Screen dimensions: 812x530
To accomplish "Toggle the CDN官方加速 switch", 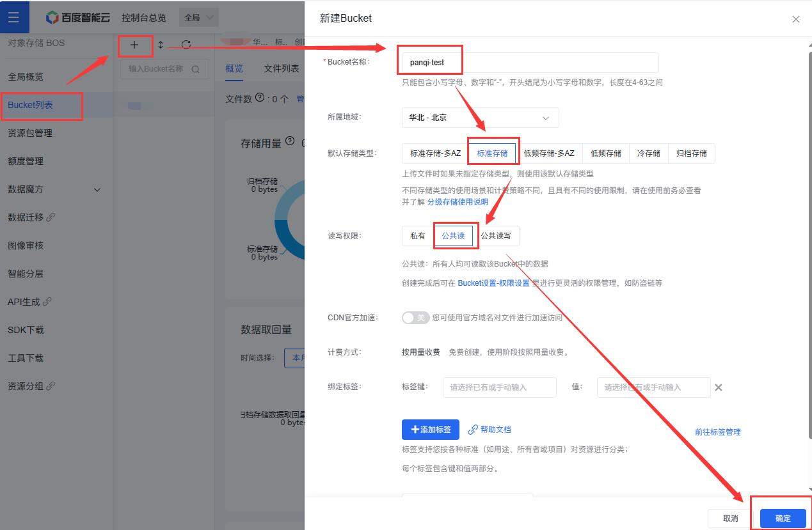I will click(x=415, y=317).
